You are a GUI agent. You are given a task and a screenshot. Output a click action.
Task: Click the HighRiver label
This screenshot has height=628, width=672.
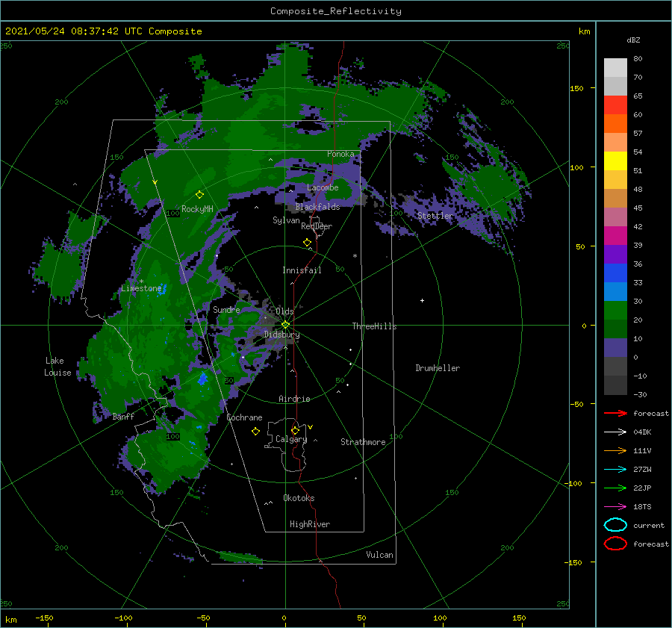point(310,524)
